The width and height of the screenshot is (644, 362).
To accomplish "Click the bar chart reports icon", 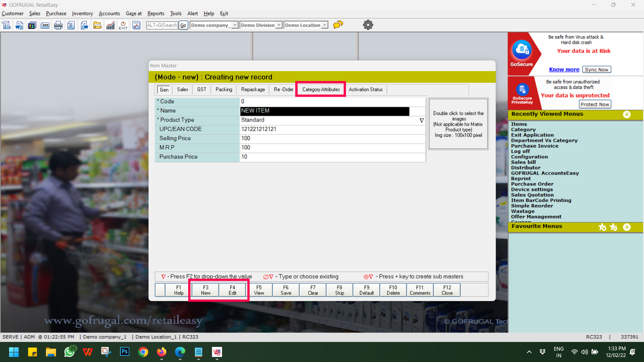I will pyautogui.click(x=110, y=25).
